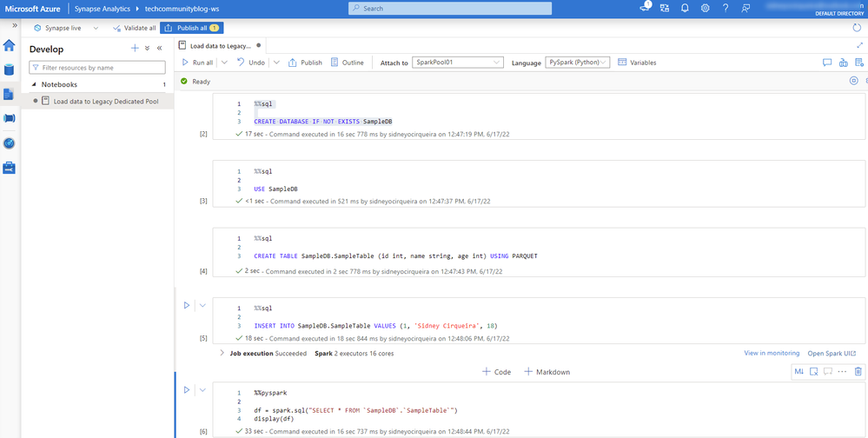Delete the cell with trash icon
This screenshot has width=868, height=438.
[858, 372]
